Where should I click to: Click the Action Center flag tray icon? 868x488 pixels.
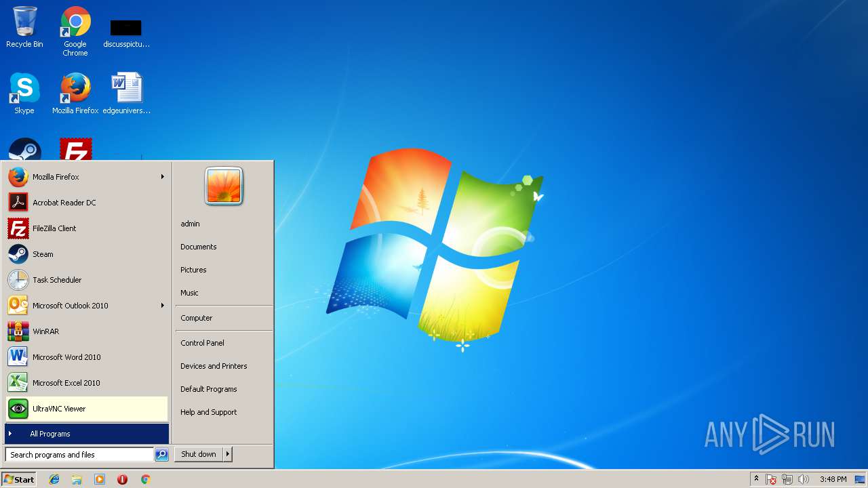(x=771, y=479)
